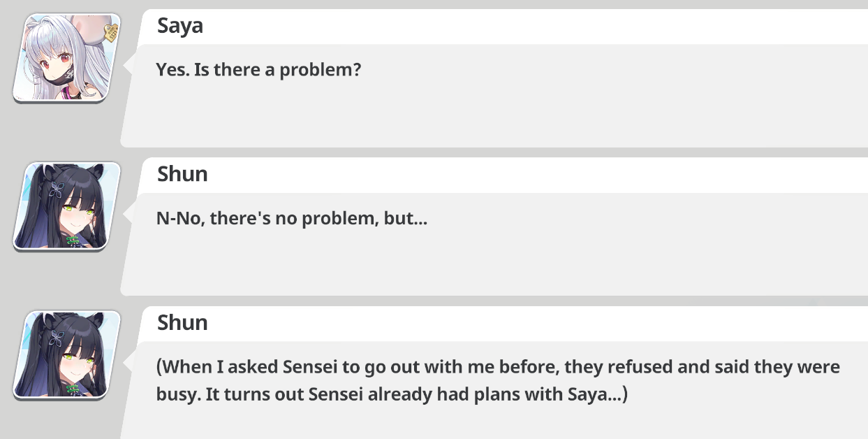
Task: Select the "N-No, there's no problem, but..." text
Action: click(x=291, y=218)
